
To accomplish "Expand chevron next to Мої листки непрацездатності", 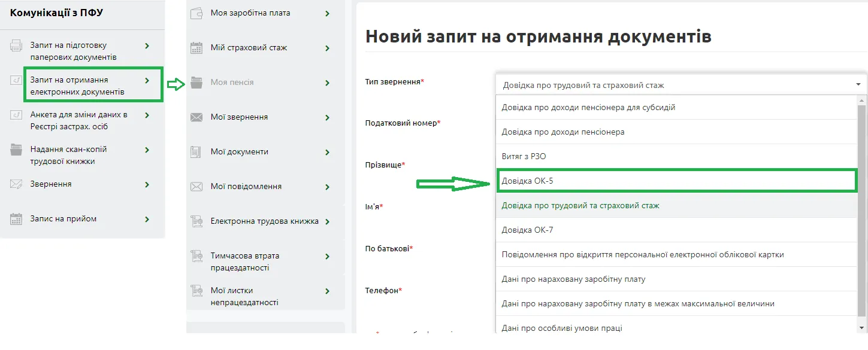I will (x=328, y=291).
